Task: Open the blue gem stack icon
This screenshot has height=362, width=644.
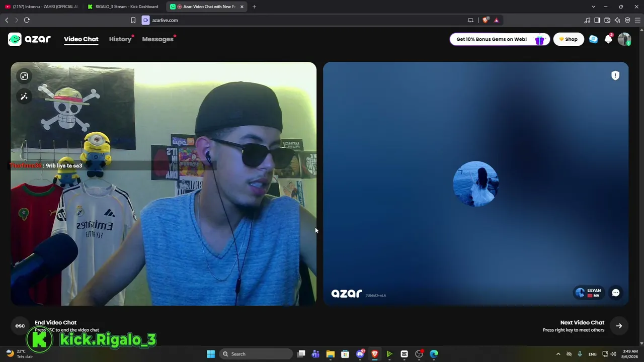Action: coord(594,39)
